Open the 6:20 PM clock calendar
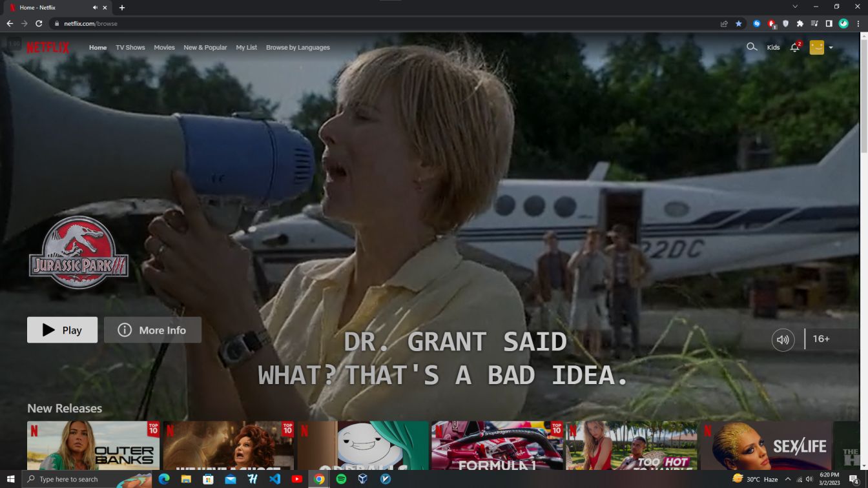Viewport: 868px width, 488px height. tap(829, 479)
